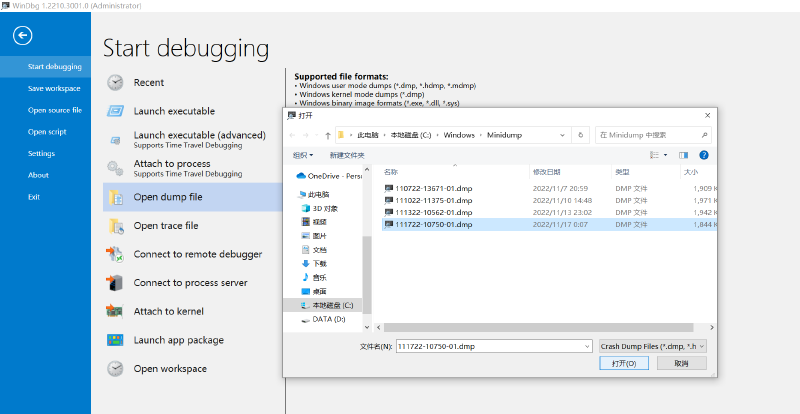
Task: Click the Connect to remote debugger icon
Action: (115, 254)
